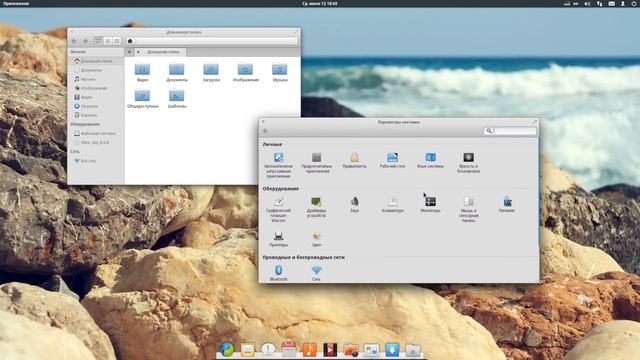This screenshot has height=360, width=640.
Task: Open Mouse and touchpad settings
Action: click(468, 209)
